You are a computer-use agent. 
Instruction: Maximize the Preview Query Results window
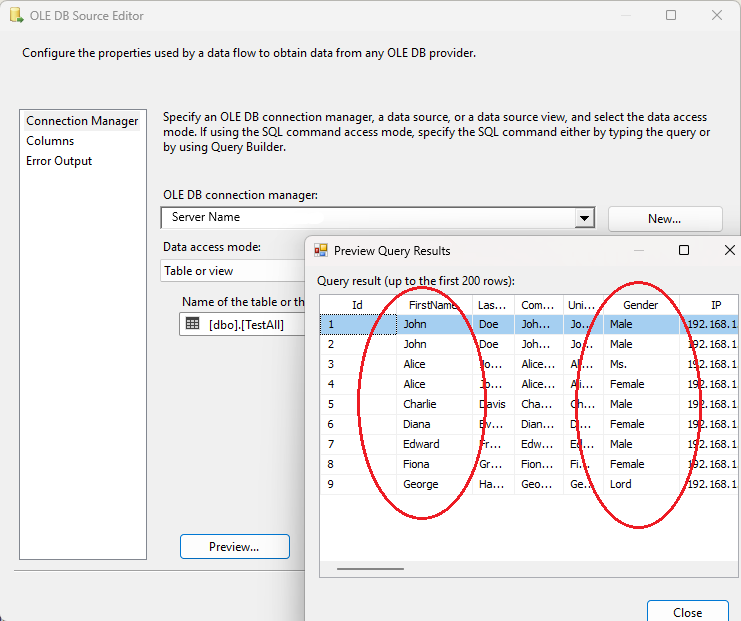(684, 251)
